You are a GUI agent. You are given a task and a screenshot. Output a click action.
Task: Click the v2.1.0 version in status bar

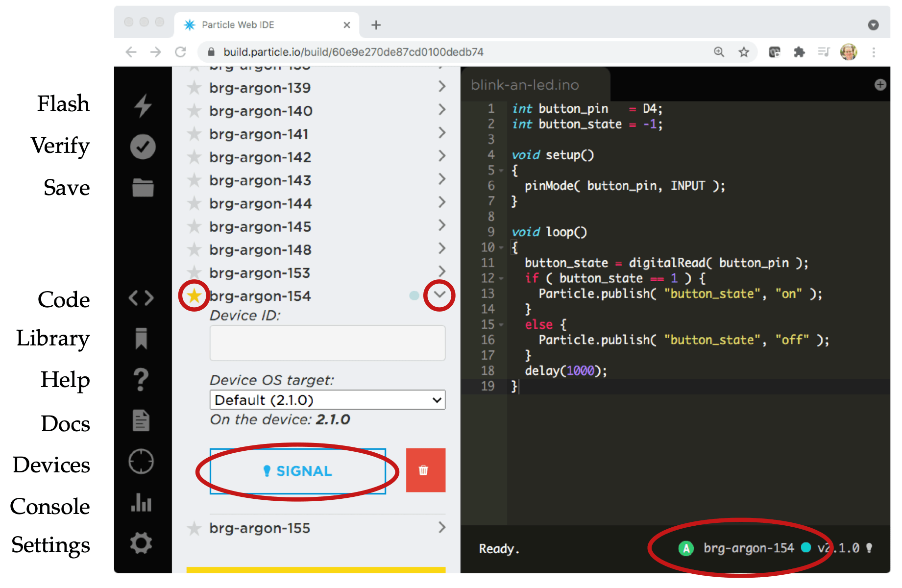(x=838, y=548)
